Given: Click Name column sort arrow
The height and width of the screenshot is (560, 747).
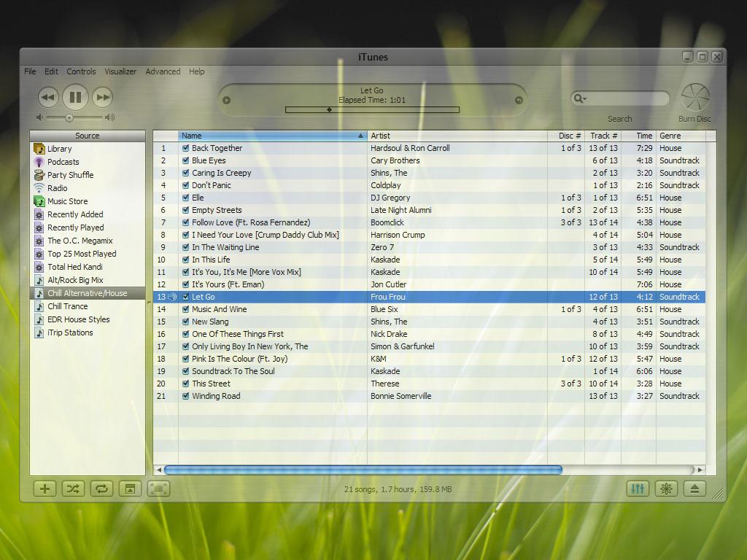Looking at the screenshot, I should point(360,136).
